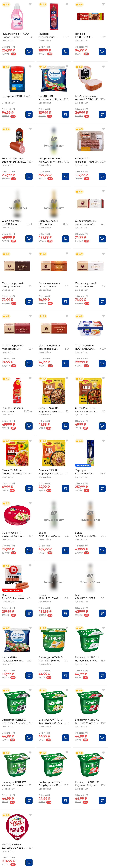Add HOCHLAND cottage cheese to cart
Viewport: 122px width, 868px height.
(102, 364)
